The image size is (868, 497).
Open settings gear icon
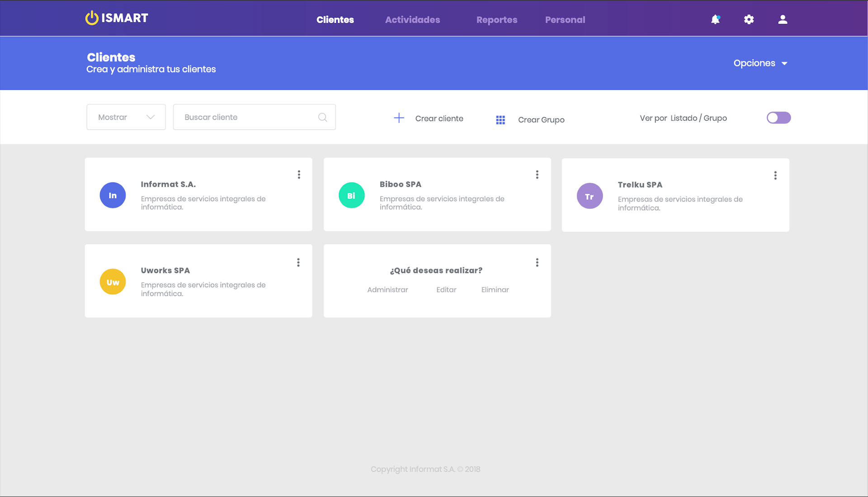(x=749, y=19)
